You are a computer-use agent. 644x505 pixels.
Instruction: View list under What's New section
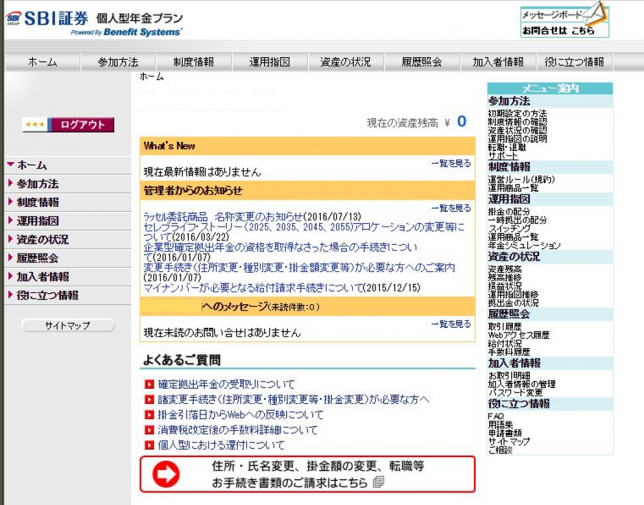coord(451,163)
